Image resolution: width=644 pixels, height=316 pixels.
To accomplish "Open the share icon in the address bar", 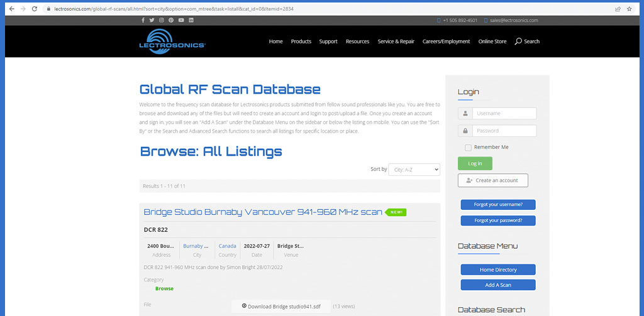I will pyautogui.click(x=618, y=9).
